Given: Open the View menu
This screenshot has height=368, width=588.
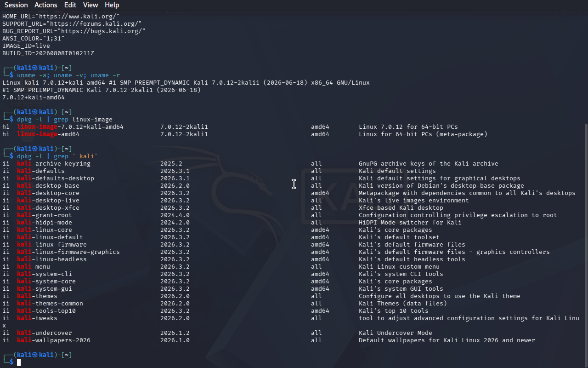Looking at the screenshot, I should 90,5.
